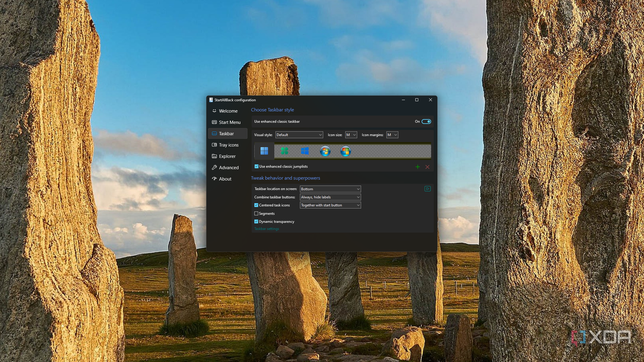
Task: Choose the larger Windows 7 orb style
Action: coord(345,151)
